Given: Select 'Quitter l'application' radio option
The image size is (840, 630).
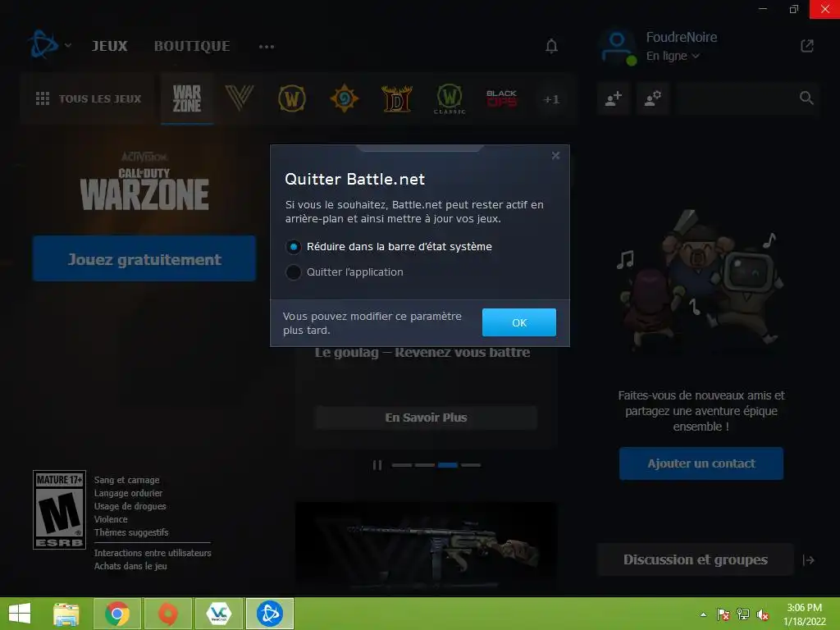Looking at the screenshot, I should coord(293,272).
